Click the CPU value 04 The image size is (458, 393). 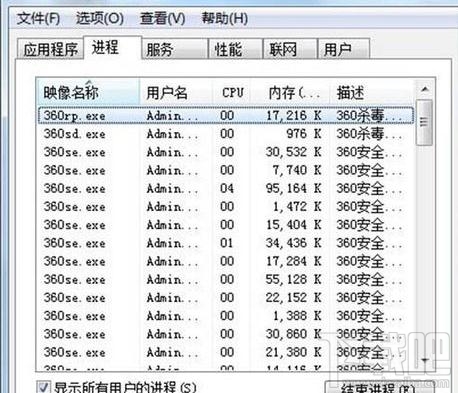(x=227, y=189)
